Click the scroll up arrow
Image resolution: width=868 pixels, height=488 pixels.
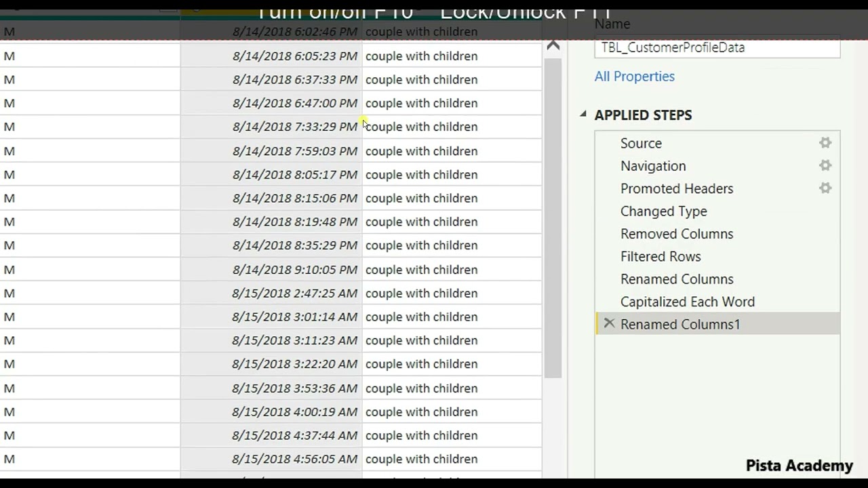pyautogui.click(x=553, y=46)
